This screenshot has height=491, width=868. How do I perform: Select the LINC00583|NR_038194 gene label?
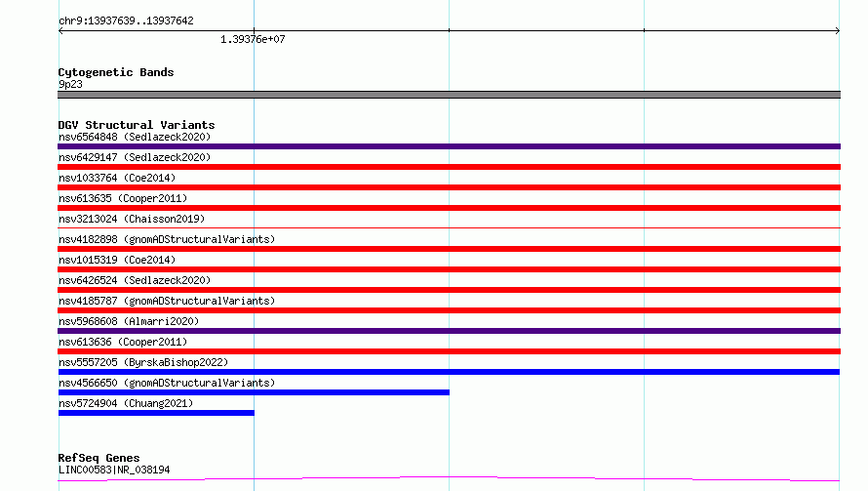114,470
